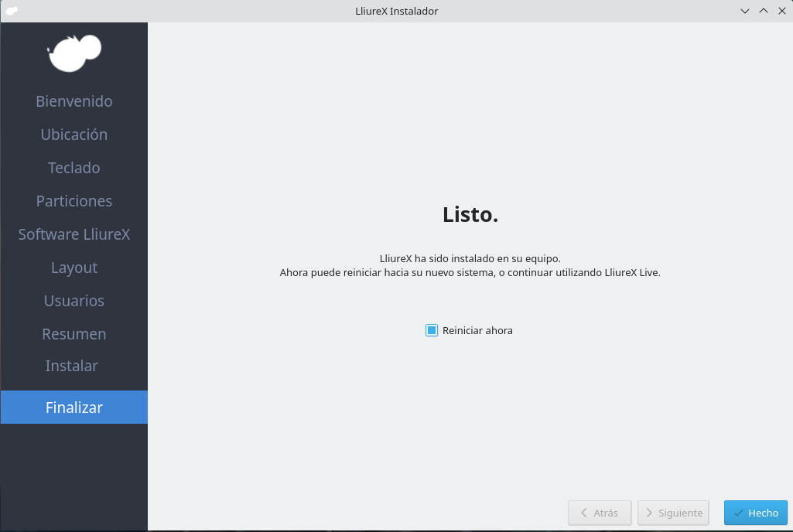This screenshot has width=793, height=532.
Task: Click the Atrás button
Action: coord(600,513)
